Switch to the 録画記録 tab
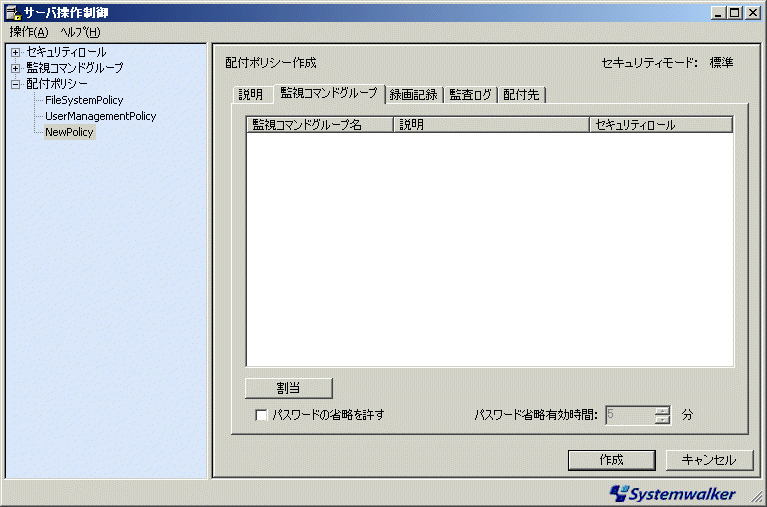Viewport: 767px width, 507px height. click(x=414, y=94)
